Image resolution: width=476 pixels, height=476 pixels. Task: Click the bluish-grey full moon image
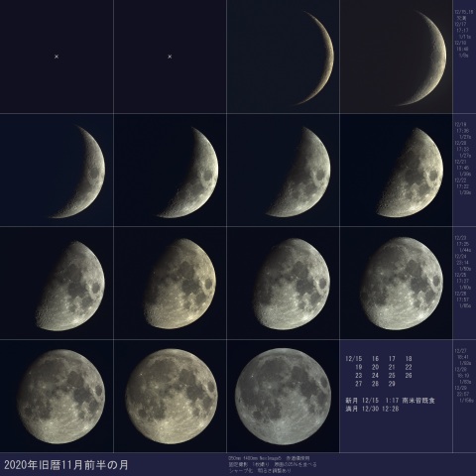click(283, 396)
